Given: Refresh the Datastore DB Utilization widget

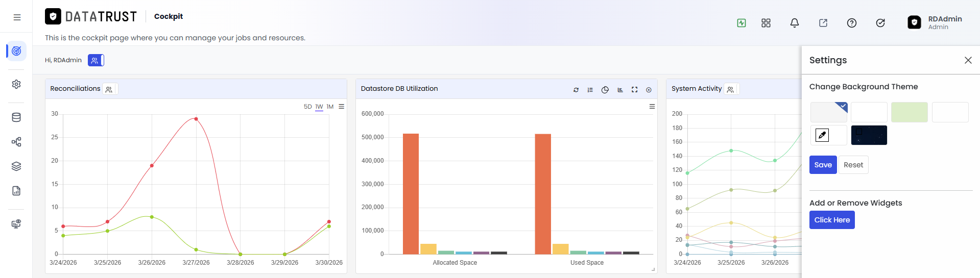Looking at the screenshot, I should [576, 90].
